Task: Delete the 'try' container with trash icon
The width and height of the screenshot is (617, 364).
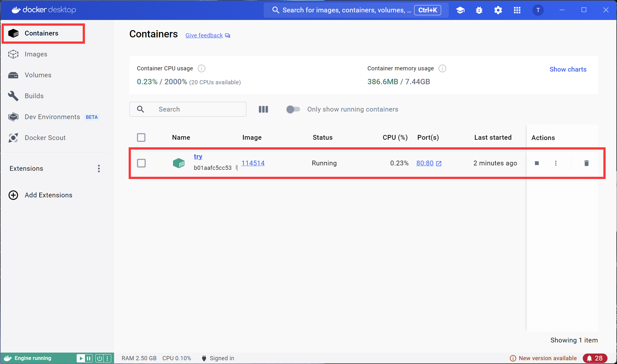Action: coord(586,163)
